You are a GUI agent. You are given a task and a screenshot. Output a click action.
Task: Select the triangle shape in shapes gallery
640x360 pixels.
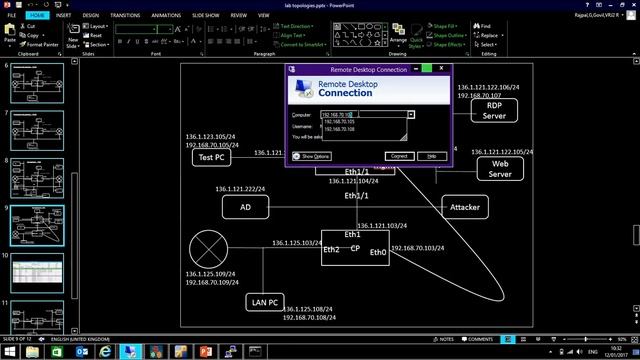[337, 35]
